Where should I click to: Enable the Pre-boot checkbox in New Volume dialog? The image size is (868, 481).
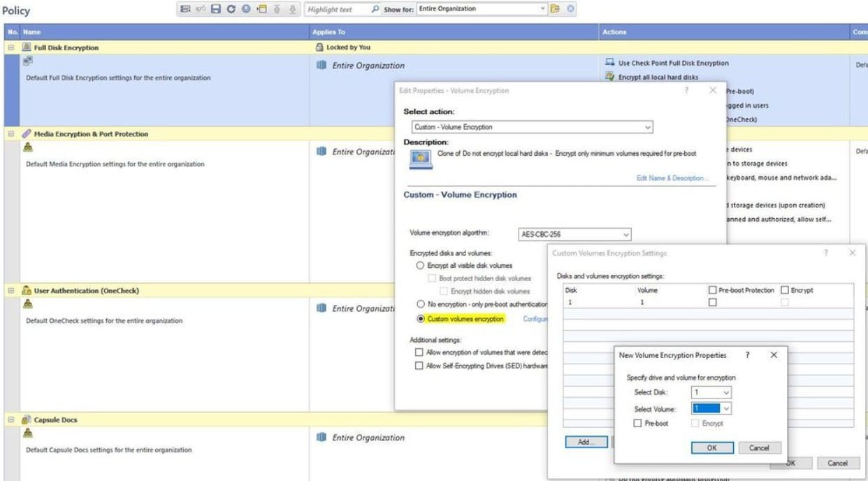point(637,423)
